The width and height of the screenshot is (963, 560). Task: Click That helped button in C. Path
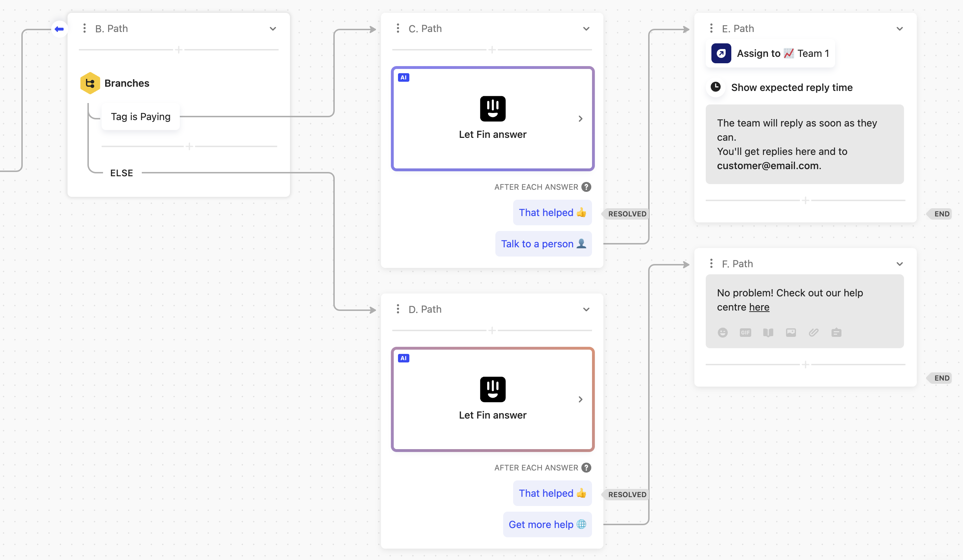coord(552,212)
